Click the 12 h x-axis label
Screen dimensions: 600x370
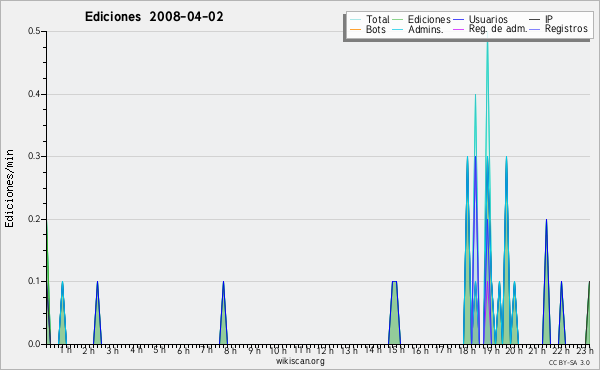point(326,350)
